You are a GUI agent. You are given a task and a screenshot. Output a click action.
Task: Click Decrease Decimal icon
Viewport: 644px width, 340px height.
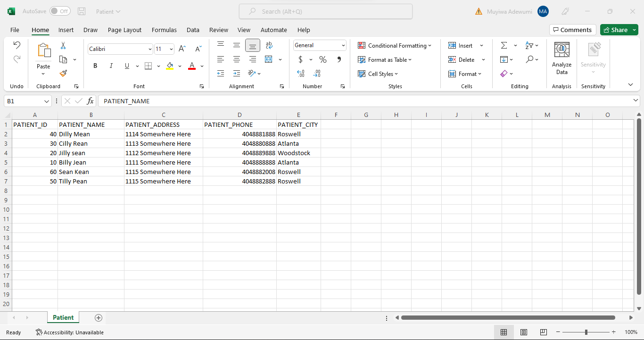[x=317, y=74]
